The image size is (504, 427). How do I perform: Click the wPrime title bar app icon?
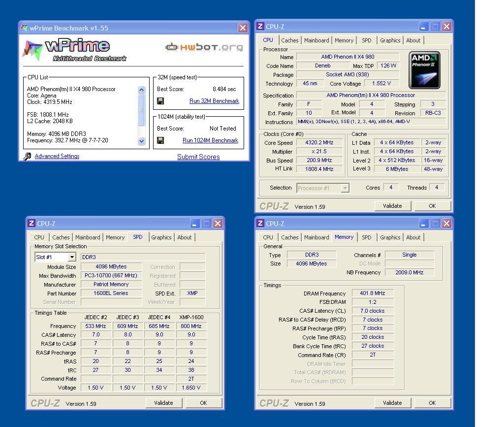coord(24,28)
